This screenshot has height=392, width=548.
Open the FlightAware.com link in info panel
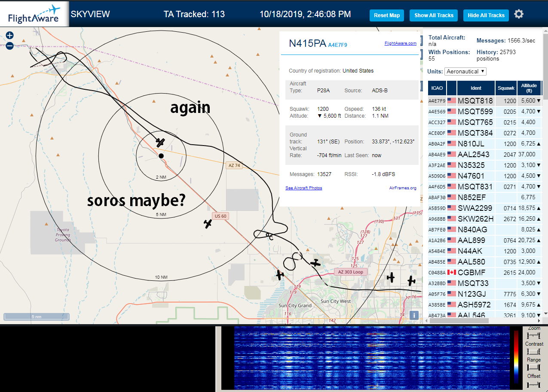[400, 43]
